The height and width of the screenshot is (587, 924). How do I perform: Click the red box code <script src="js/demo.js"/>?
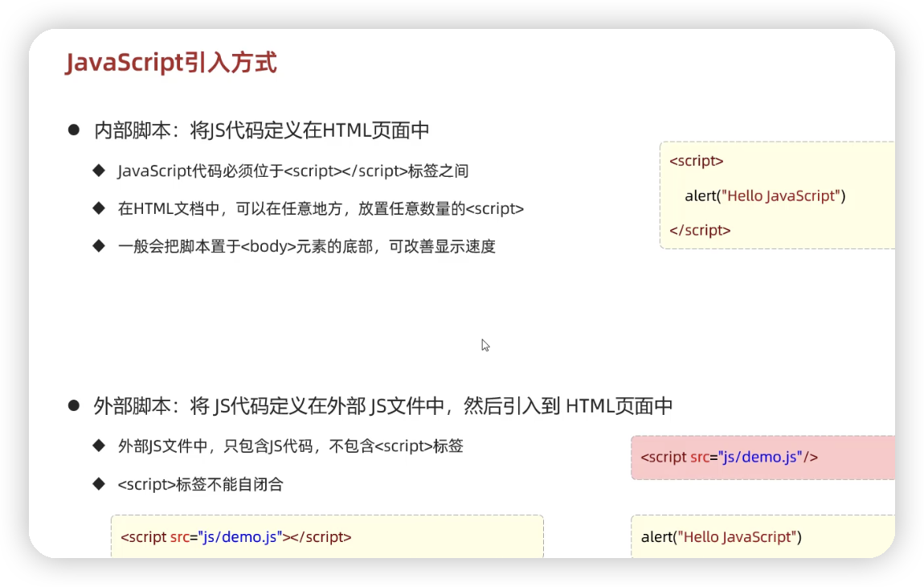[x=729, y=458]
